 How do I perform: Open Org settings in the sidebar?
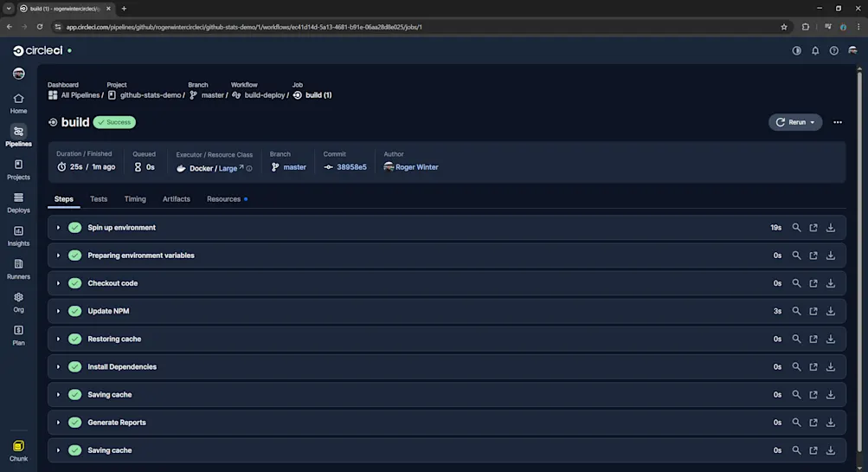pos(18,302)
